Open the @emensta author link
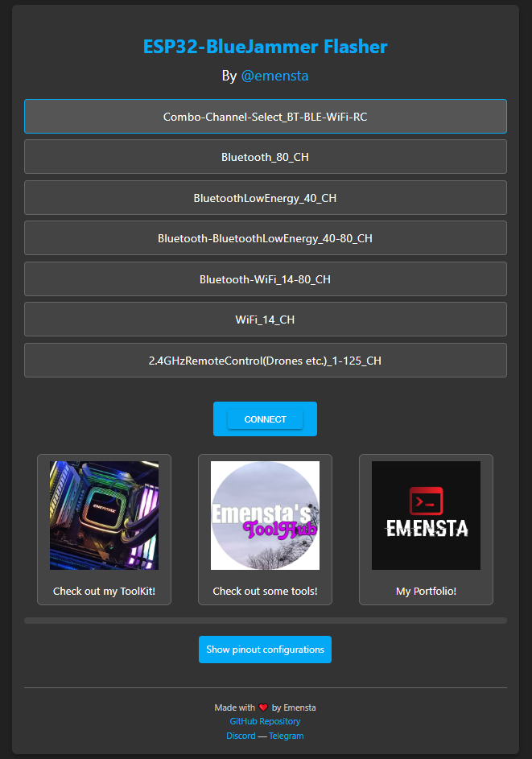Image resolution: width=532 pixels, height=759 pixels. pyautogui.click(x=274, y=76)
